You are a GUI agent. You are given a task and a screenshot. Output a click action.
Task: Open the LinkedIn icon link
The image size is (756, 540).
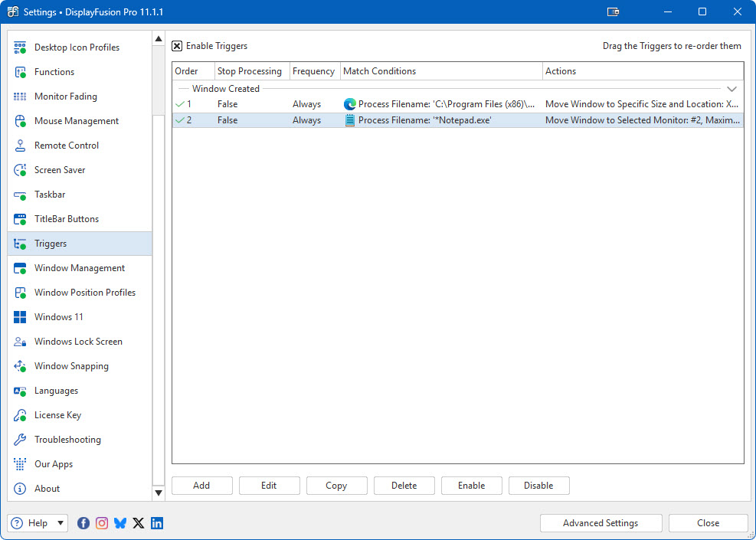(157, 523)
